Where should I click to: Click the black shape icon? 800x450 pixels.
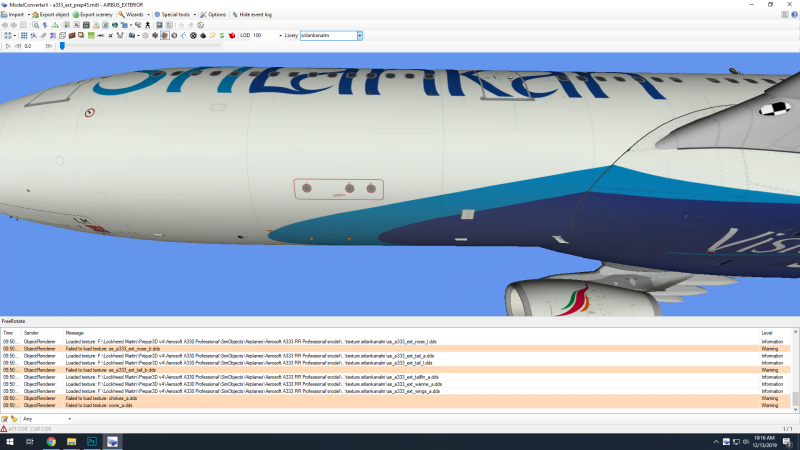[203, 36]
